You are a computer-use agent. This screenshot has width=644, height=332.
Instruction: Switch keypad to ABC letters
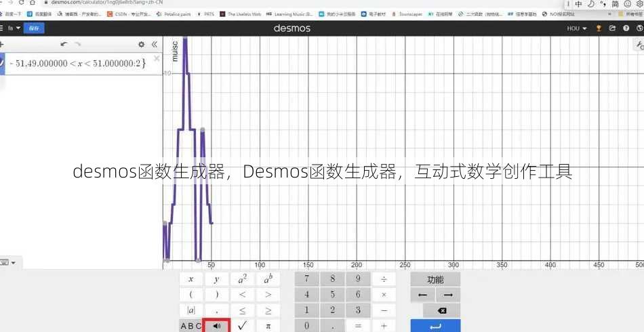[191, 326]
